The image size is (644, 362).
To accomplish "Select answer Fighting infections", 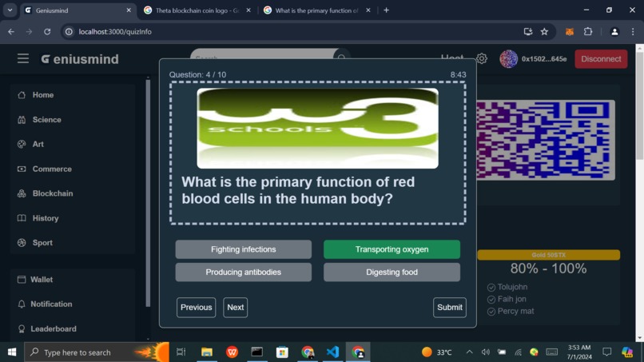I will pyautogui.click(x=244, y=249).
